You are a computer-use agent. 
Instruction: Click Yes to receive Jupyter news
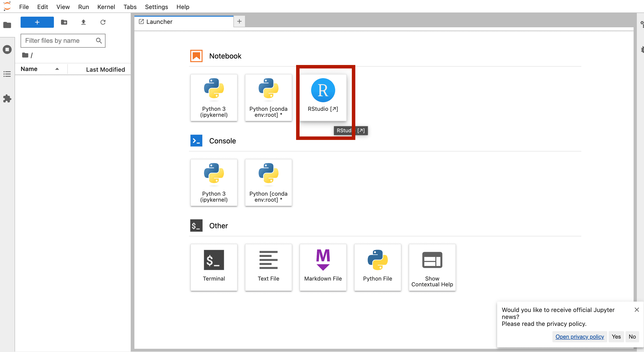(616, 337)
